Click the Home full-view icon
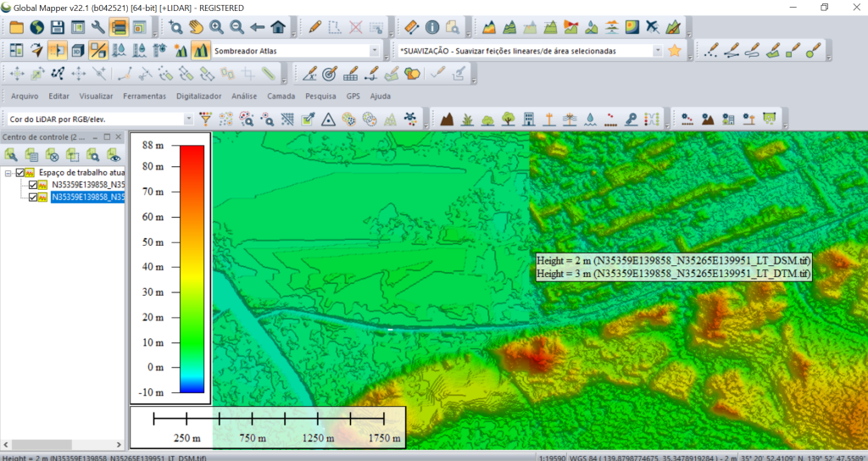The width and height of the screenshot is (868, 461). [x=278, y=27]
